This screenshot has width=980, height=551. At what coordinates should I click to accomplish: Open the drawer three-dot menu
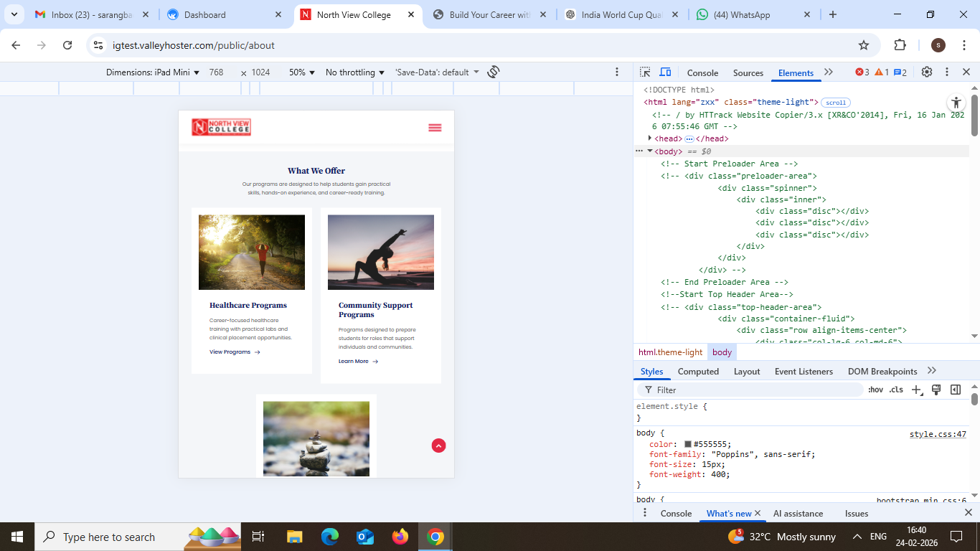[645, 513]
